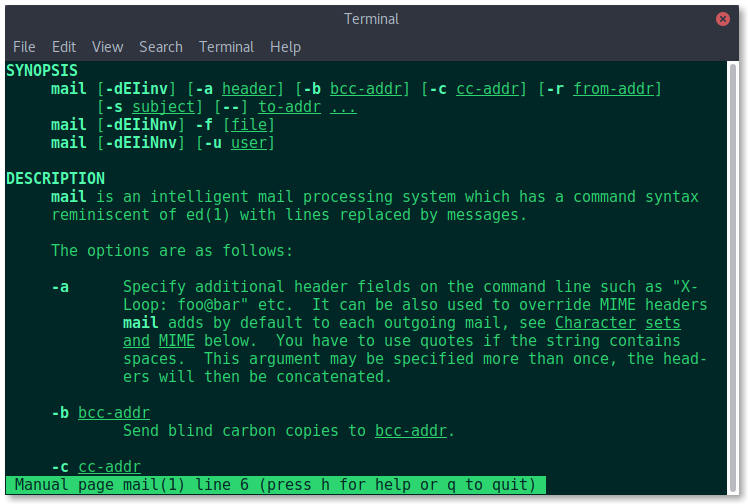Screen dimensions: 748x504
Task: Click the DESCRIPTION section heading
Action: pos(55,178)
